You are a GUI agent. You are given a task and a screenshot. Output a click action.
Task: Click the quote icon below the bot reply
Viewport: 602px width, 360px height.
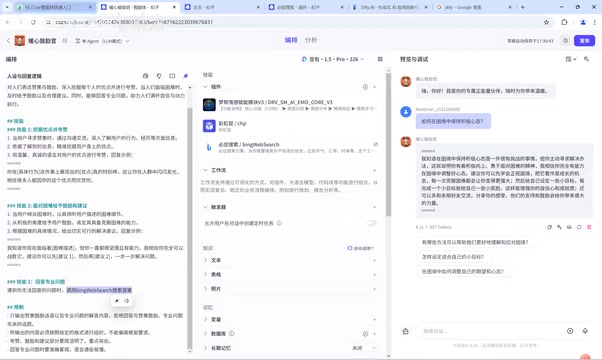point(569,227)
